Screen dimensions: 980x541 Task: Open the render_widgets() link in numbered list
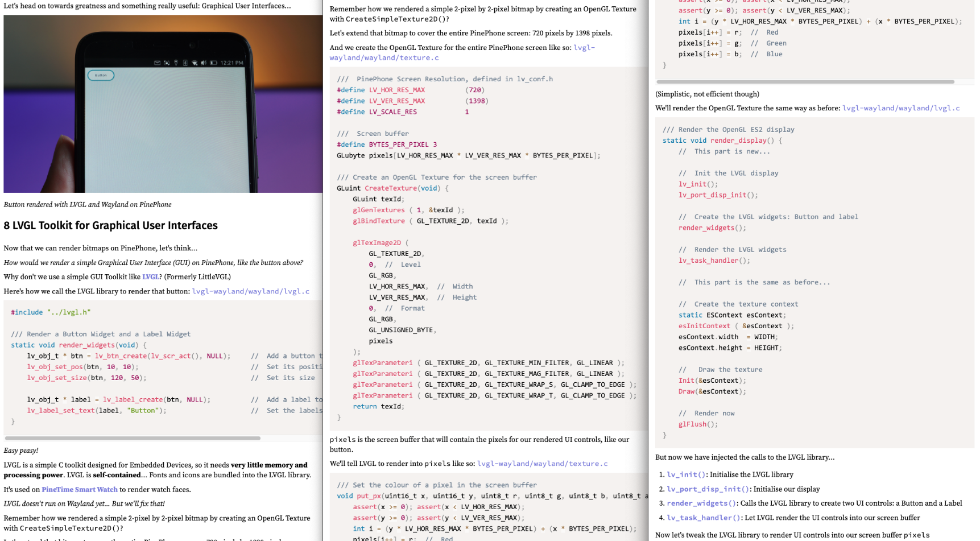pos(702,503)
